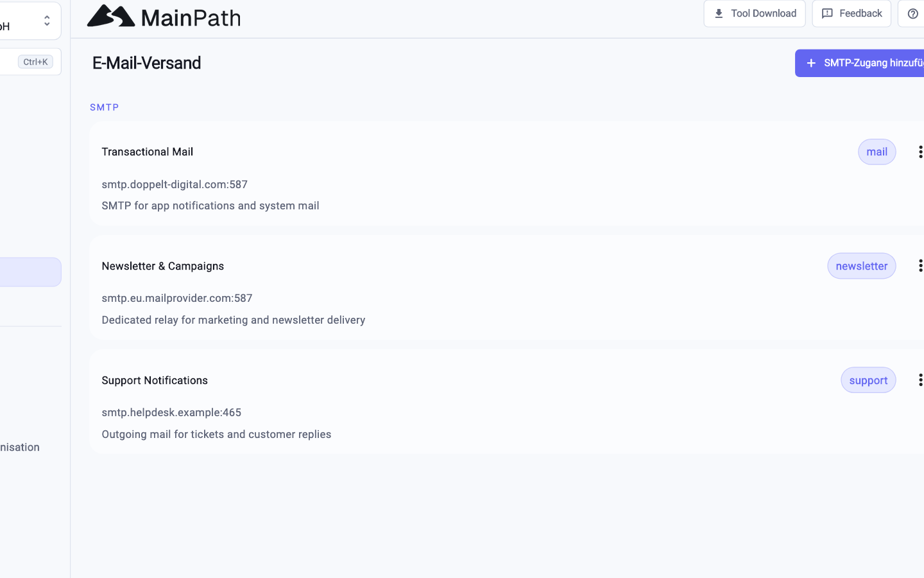
Task: Click smtp.doppelt-digital.com:587 host text
Action: coord(175,184)
